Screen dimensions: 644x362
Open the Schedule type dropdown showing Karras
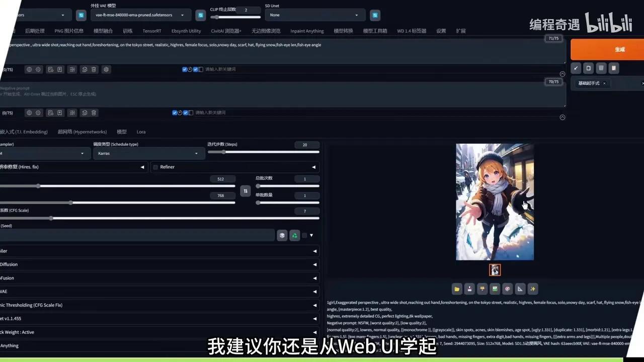point(148,153)
